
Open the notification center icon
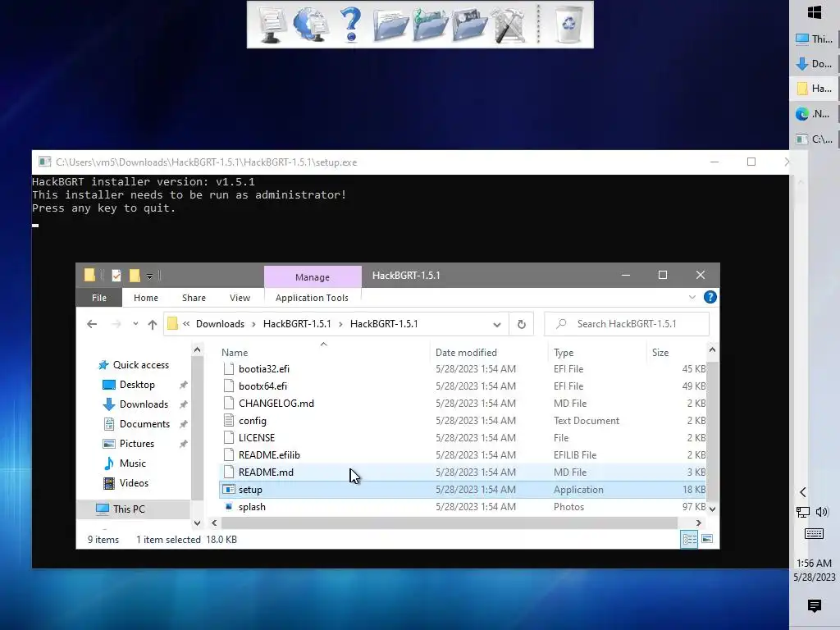(x=815, y=606)
